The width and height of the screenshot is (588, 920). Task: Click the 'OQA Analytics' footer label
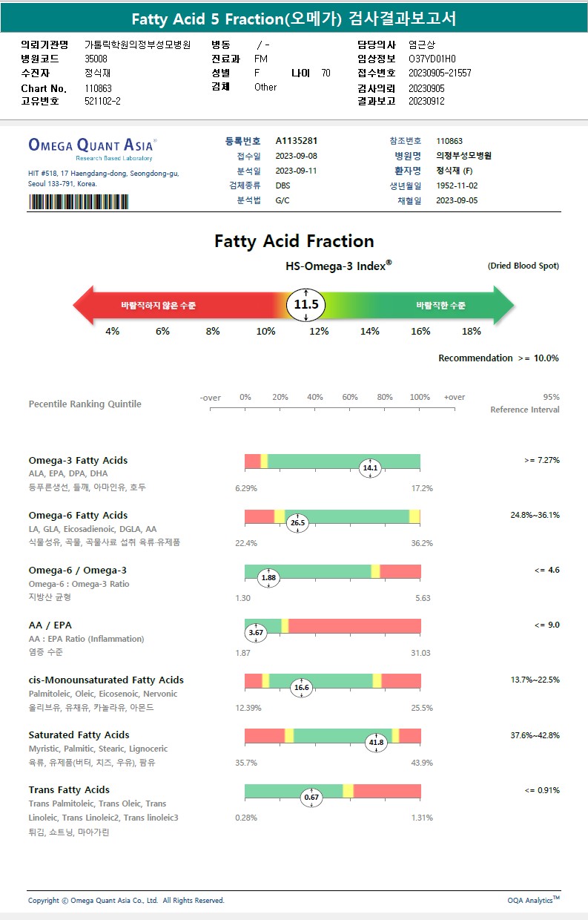pyautogui.click(x=533, y=901)
